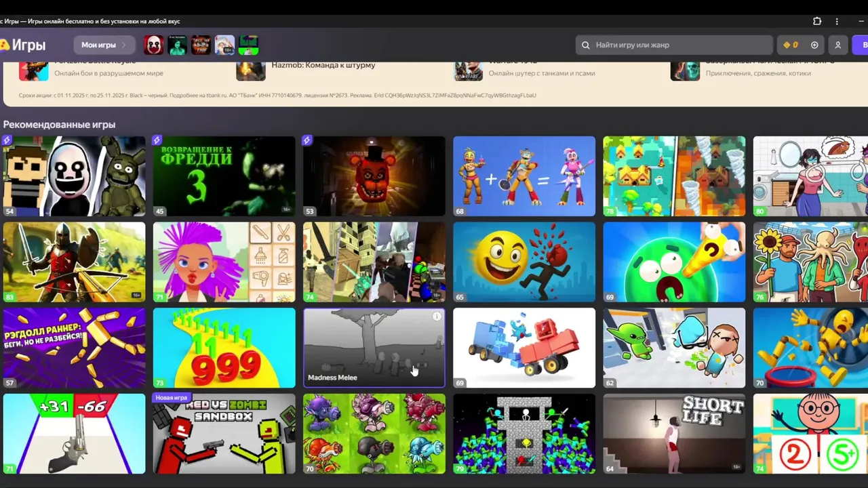Open the browser three-dot menu
The width and height of the screenshot is (868, 488).
[837, 21]
